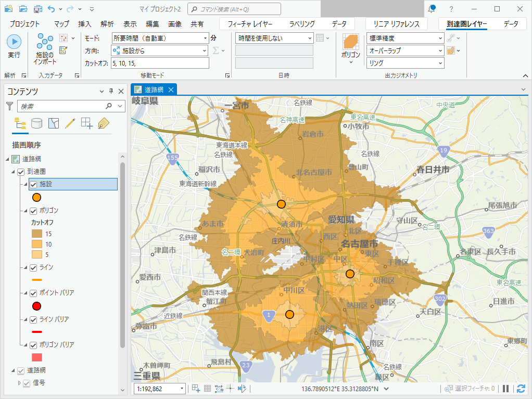Switch to the ラベリング tab
Screen dimensions: 532x399
tap(302, 24)
